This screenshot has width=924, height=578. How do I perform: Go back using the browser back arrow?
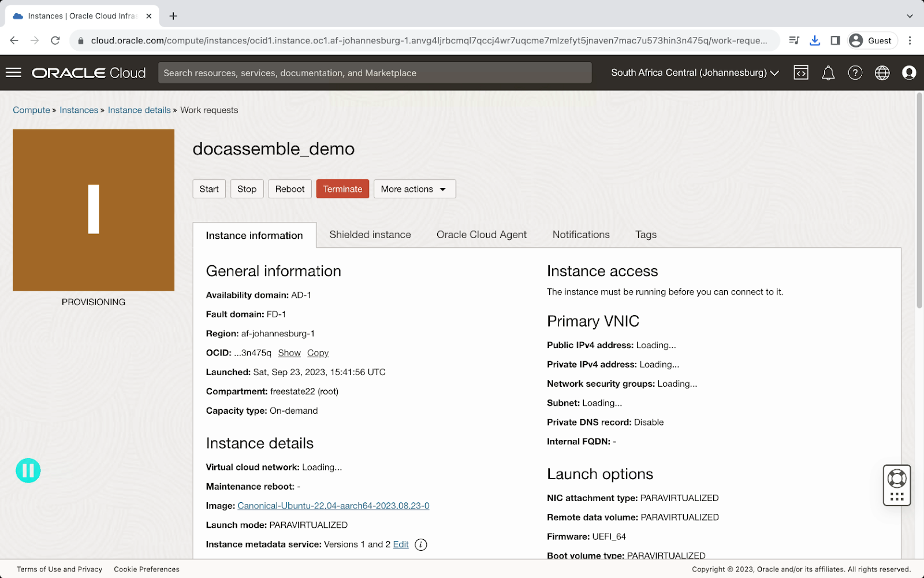[14, 40]
